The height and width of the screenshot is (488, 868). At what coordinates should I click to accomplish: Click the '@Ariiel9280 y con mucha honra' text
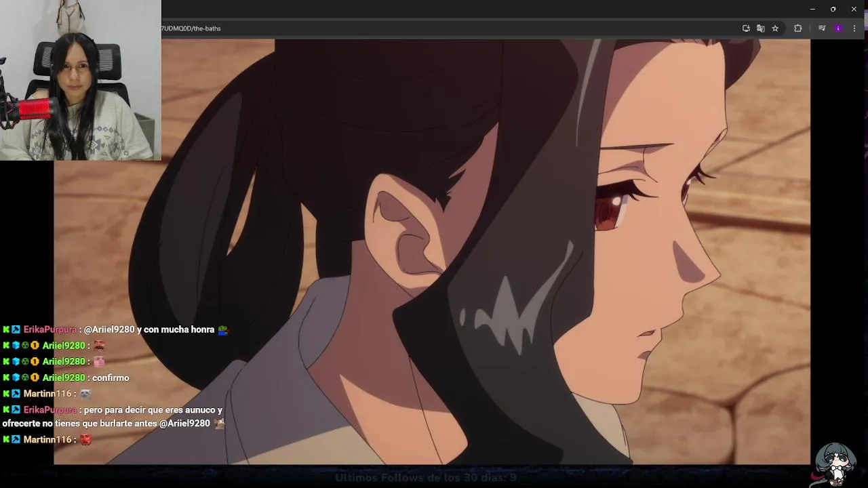[x=149, y=329]
